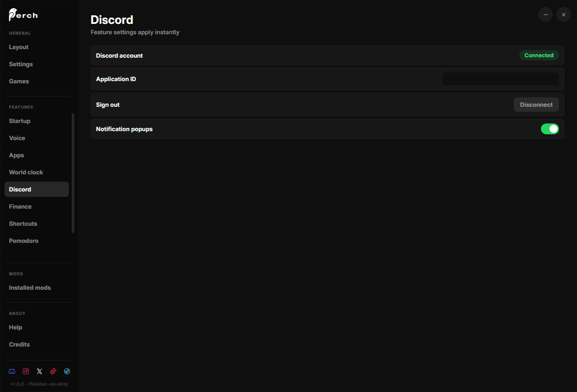Click the 'Notification popups' row label
The width and height of the screenshot is (577, 392).
click(124, 129)
